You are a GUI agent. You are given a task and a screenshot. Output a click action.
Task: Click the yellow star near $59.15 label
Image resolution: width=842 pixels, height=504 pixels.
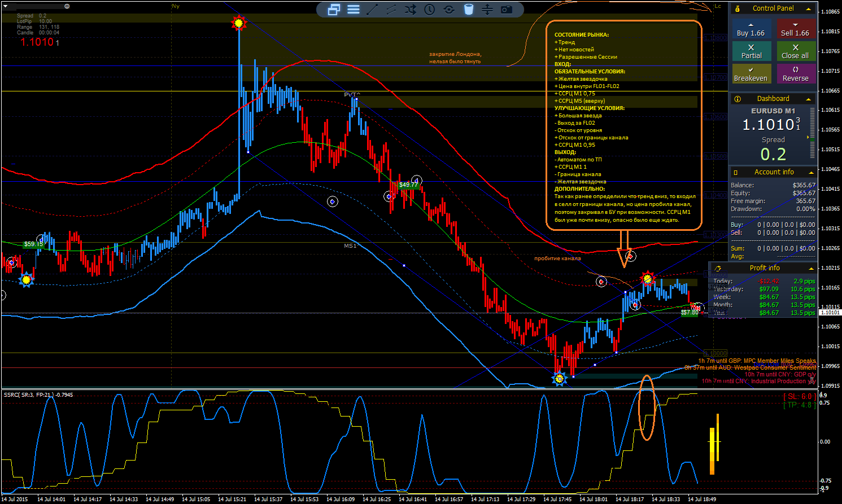pyautogui.click(x=26, y=279)
